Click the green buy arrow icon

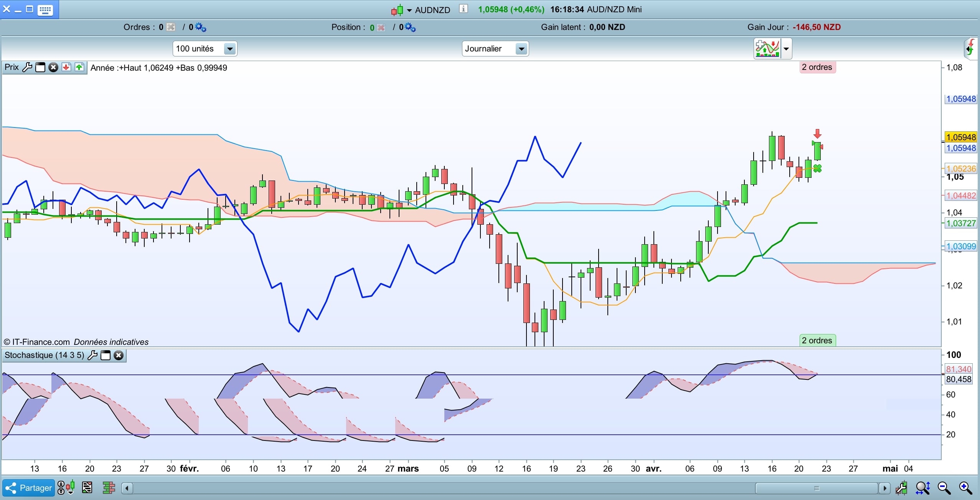[x=79, y=68]
